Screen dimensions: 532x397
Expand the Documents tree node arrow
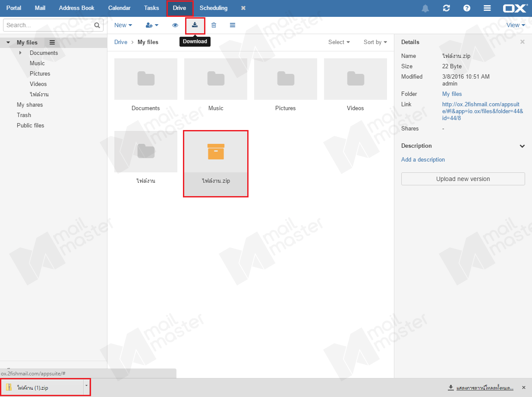tap(20, 53)
